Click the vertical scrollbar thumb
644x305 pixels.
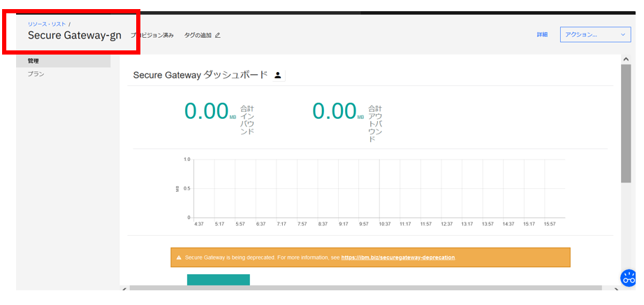point(626,124)
